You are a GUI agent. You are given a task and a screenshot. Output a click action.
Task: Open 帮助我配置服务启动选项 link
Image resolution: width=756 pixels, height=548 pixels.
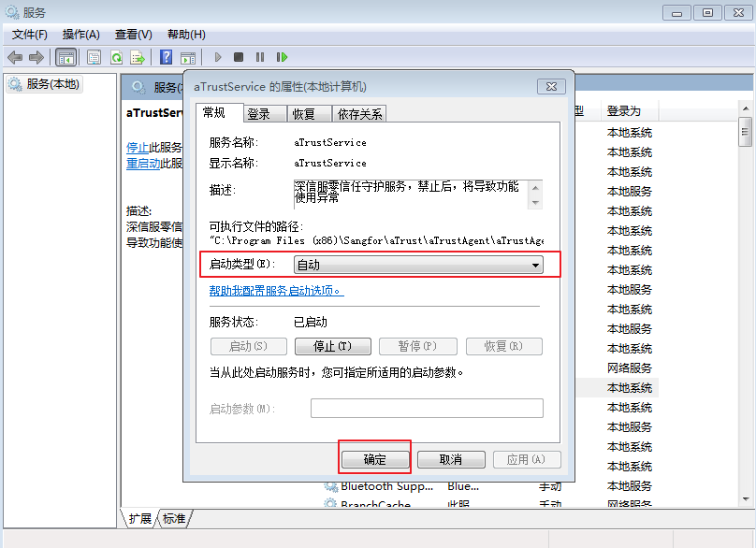click(276, 291)
